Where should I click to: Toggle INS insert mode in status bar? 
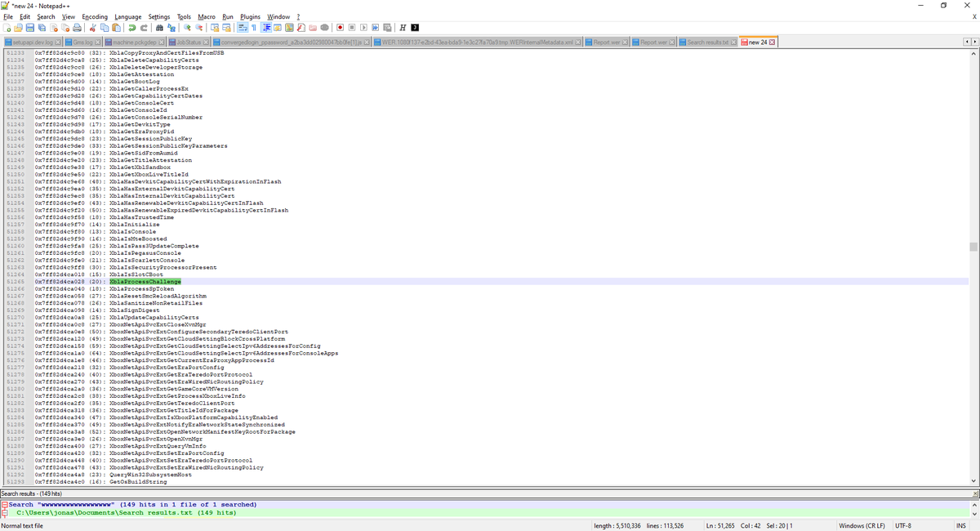point(961,525)
